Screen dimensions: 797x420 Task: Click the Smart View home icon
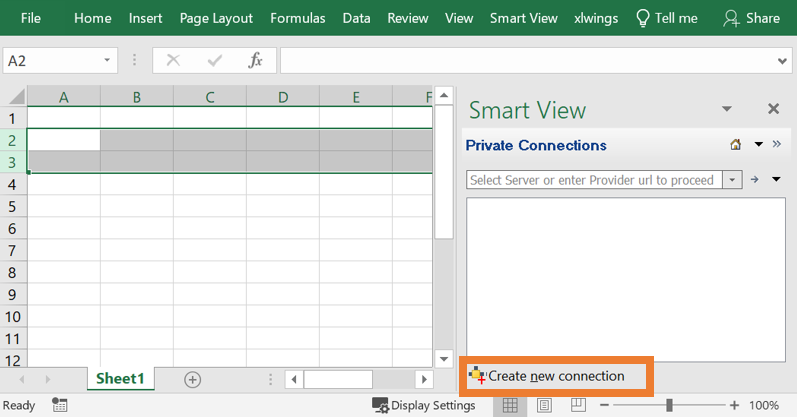coord(736,145)
